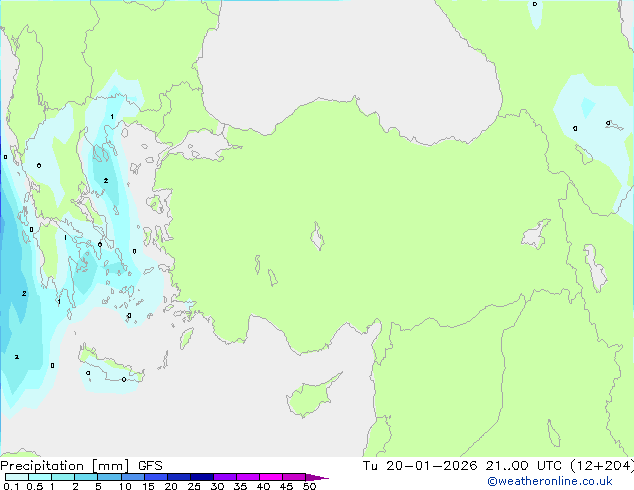Click the legend label "50"

(x=309, y=486)
